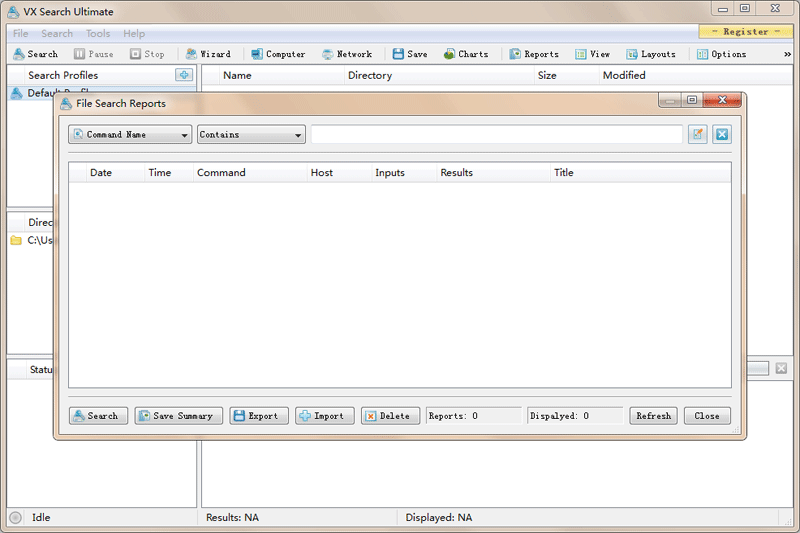Click the Export button in reports dialog
Image resolution: width=800 pixels, height=533 pixels.
259,416
